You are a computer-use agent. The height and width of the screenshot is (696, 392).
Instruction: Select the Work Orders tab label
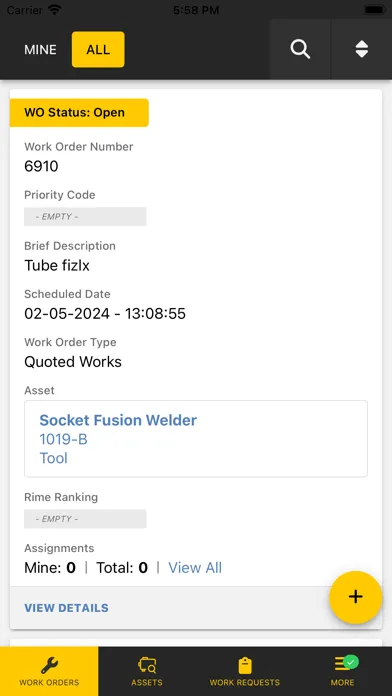[49, 683]
